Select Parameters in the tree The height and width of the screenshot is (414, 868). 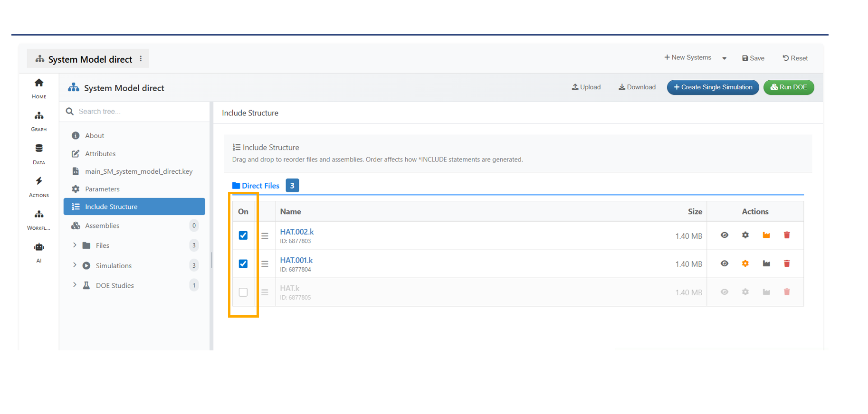pos(102,189)
